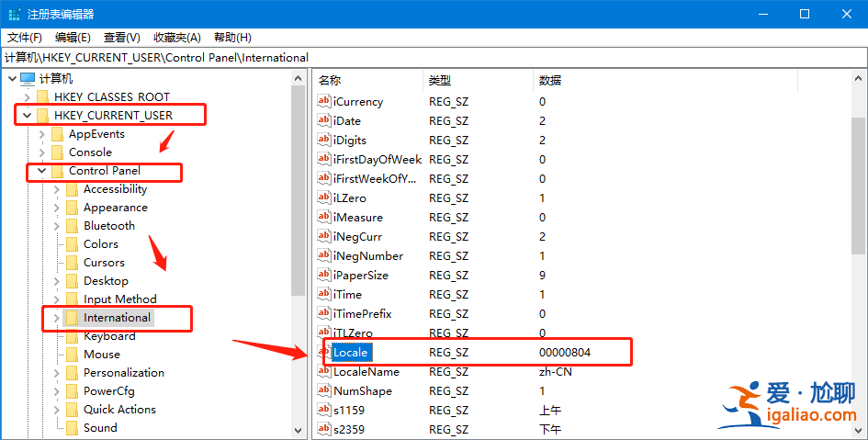Click the iMeasure string value icon
This screenshot has width=868, height=440.
pyautogui.click(x=324, y=217)
